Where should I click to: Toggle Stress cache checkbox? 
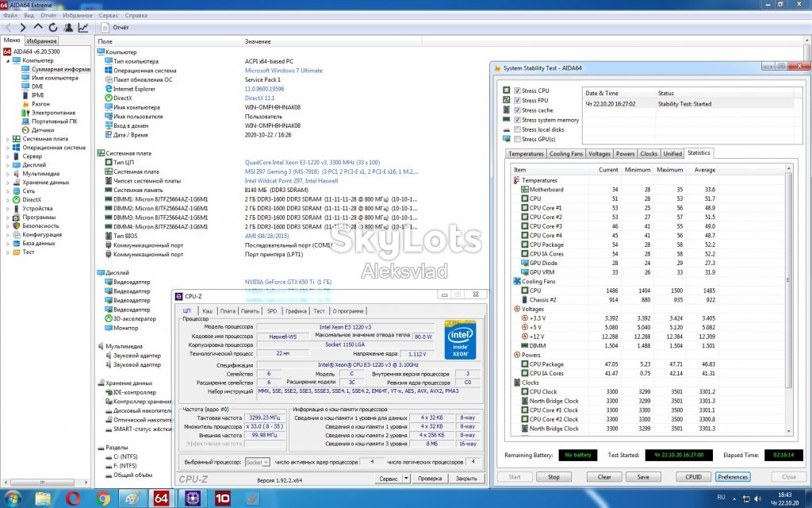[x=517, y=110]
